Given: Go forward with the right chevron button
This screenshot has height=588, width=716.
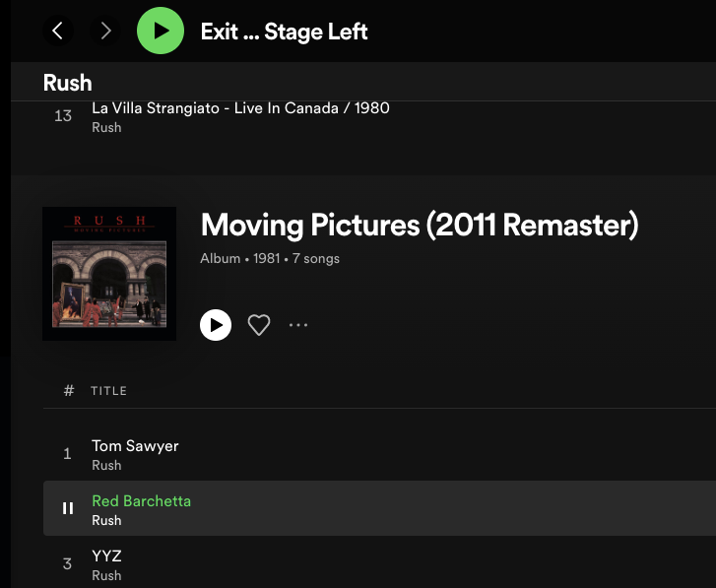Looking at the screenshot, I should [x=105, y=32].
